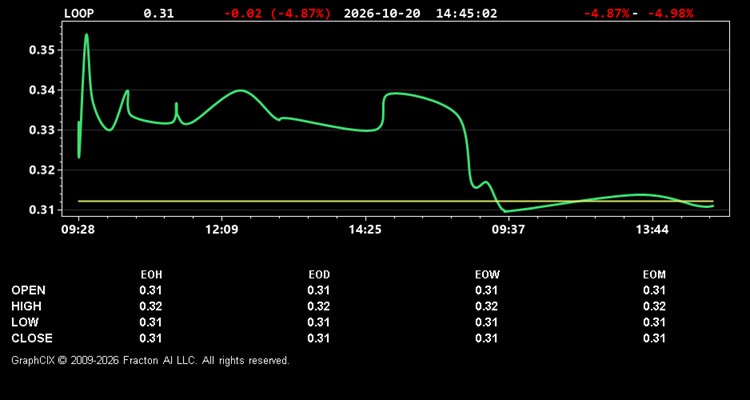Click the EOH CLOSE value

coord(151,338)
